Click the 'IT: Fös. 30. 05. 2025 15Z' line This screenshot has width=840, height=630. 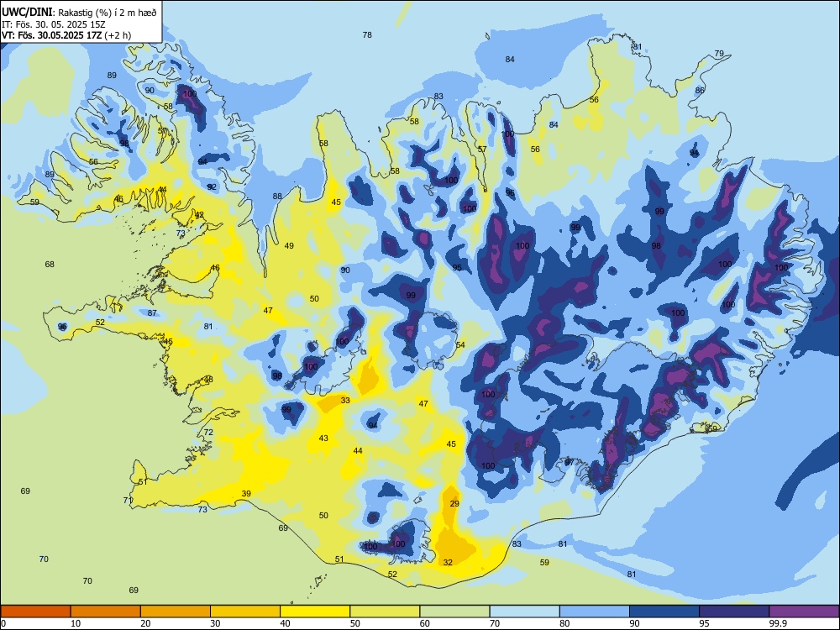(54, 24)
